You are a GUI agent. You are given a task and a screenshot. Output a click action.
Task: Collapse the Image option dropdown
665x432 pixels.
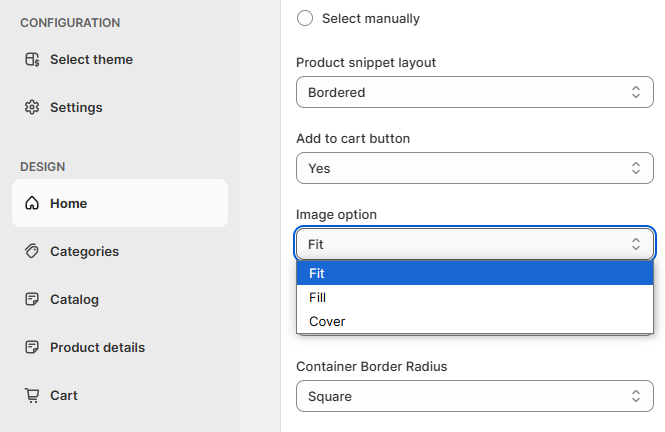(x=475, y=244)
